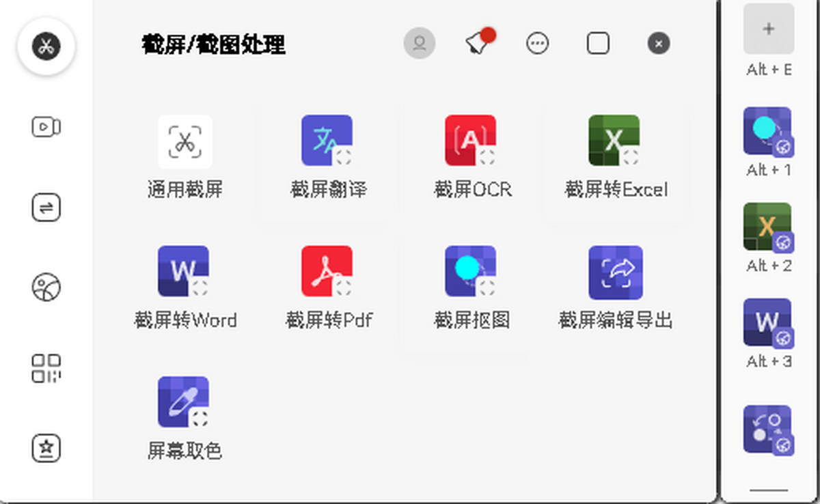The image size is (820, 504).
Task: Launch 截屏转Excel conversion
Action: (x=616, y=158)
